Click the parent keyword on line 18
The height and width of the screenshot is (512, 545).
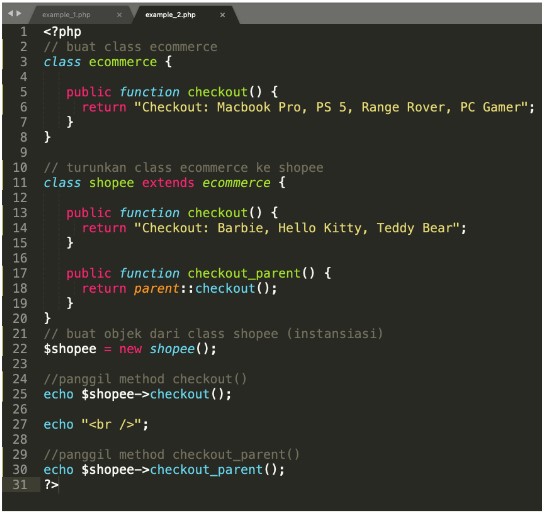pos(156,289)
